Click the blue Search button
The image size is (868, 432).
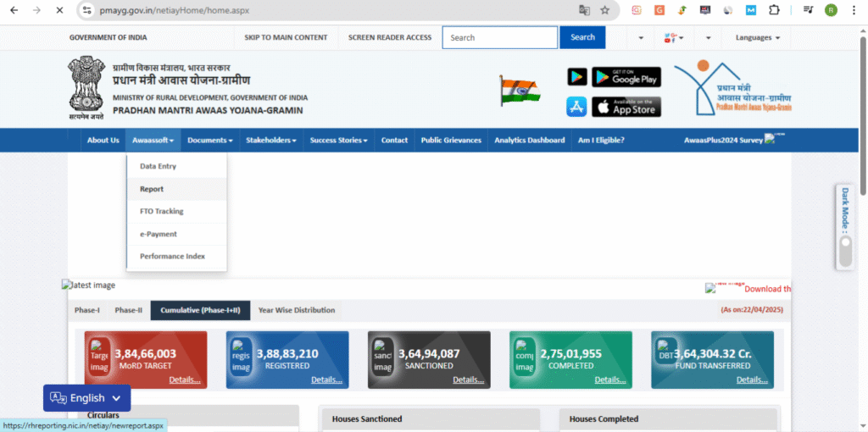[582, 37]
